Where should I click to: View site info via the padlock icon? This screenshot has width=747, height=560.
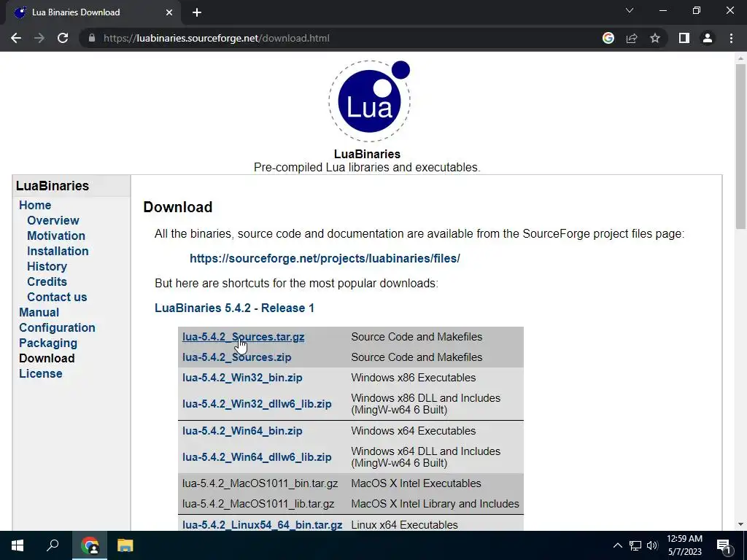[92, 38]
